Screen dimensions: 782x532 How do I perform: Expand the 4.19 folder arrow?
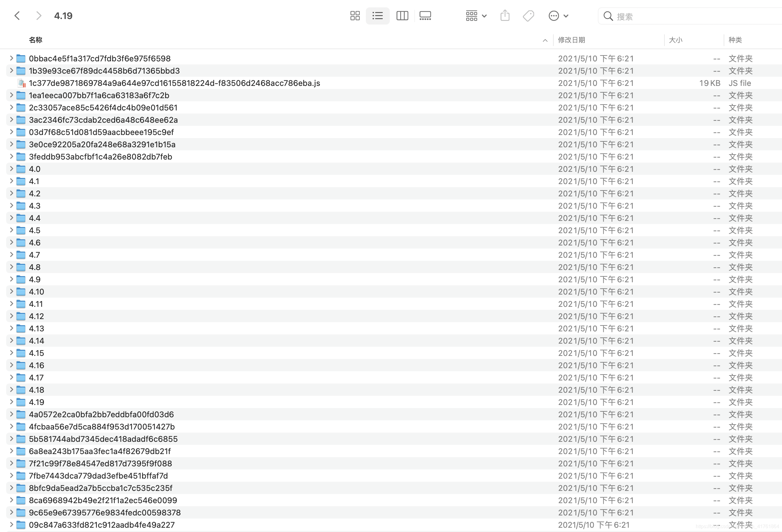[11, 402]
